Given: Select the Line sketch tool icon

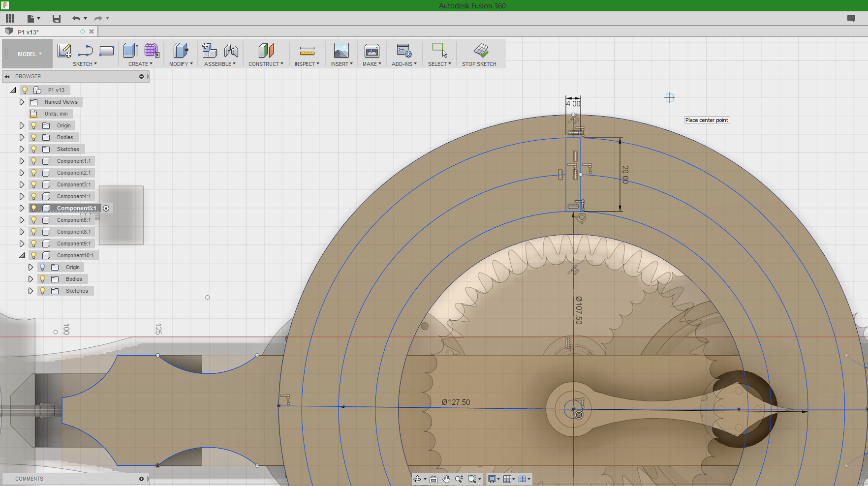Looking at the screenshot, I should coord(86,51).
